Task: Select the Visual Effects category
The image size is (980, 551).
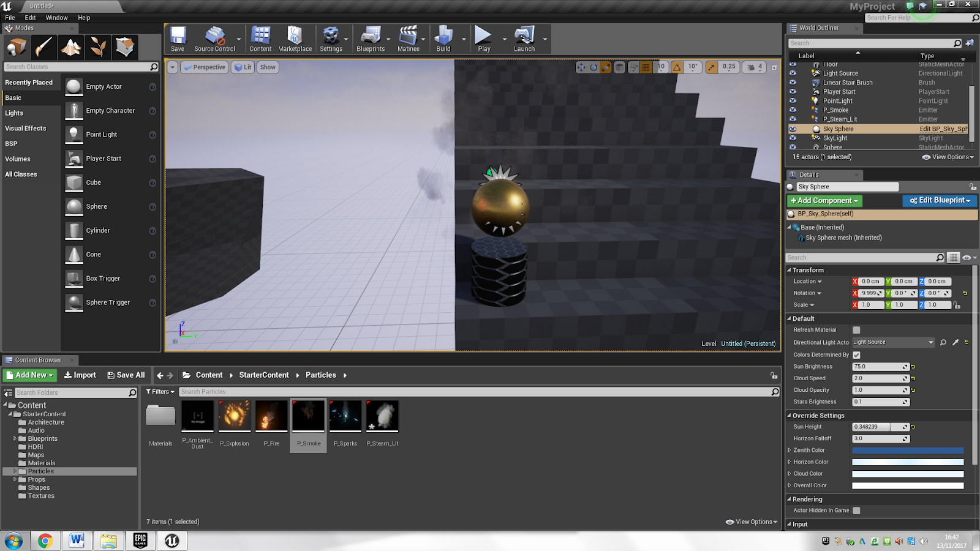Action: point(26,129)
